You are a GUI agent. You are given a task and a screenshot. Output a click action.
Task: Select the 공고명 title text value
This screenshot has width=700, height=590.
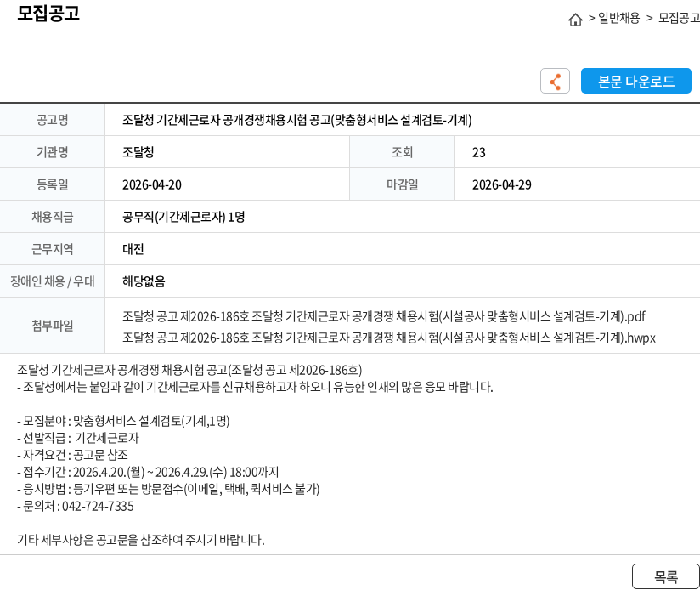click(296, 120)
